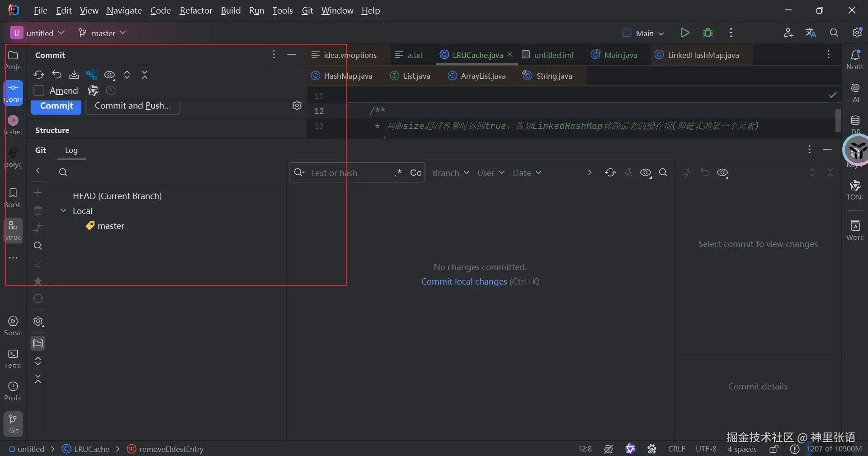Toggle match case Cc in log search
This screenshot has width=868, height=456.
tap(415, 173)
